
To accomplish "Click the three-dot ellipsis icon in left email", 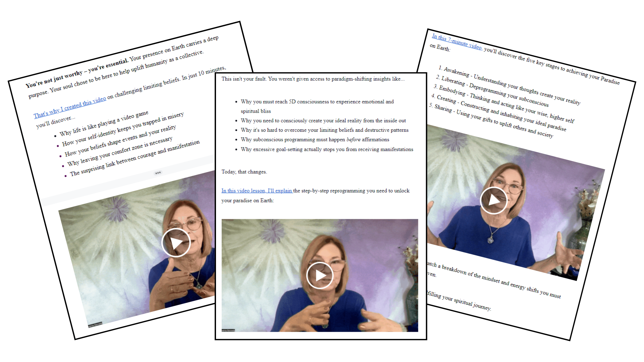I will pos(158,173).
